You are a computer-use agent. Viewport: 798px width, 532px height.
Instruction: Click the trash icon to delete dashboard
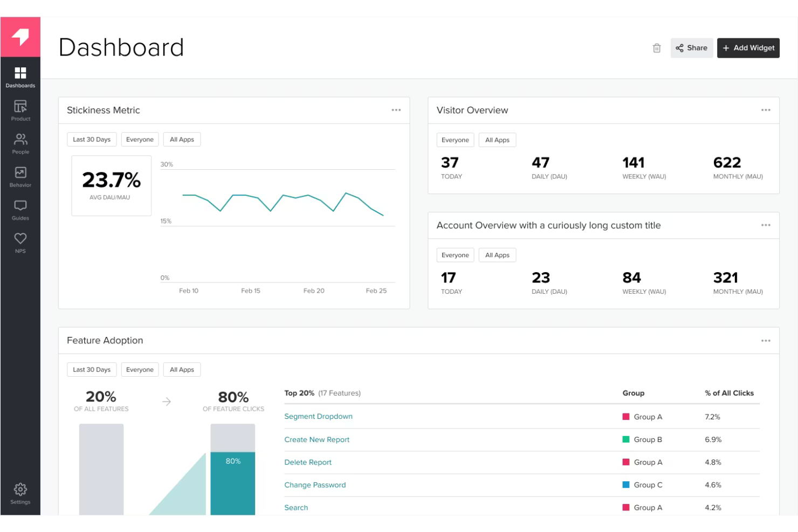pos(657,48)
